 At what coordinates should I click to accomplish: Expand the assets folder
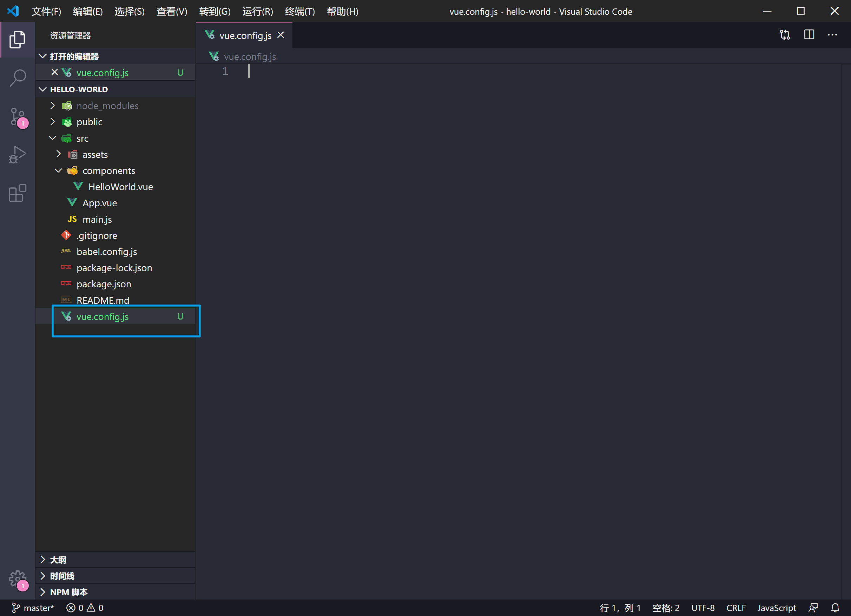(x=59, y=154)
